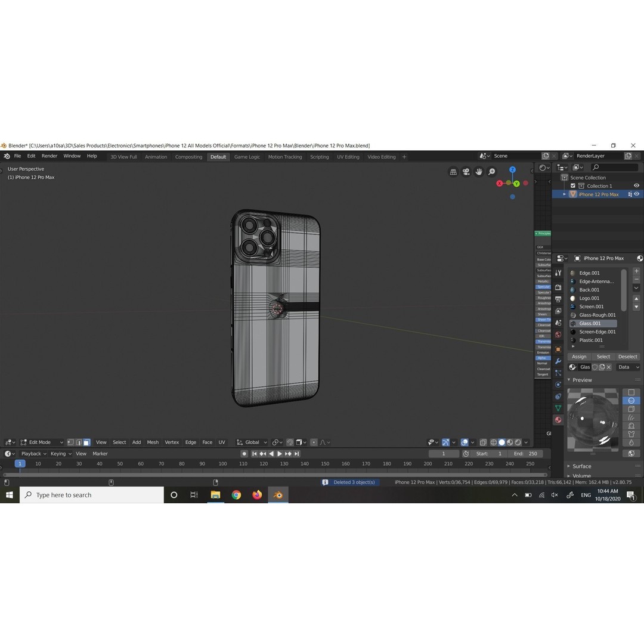
Task: Open the Object properties tab
Action: (x=558, y=349)
